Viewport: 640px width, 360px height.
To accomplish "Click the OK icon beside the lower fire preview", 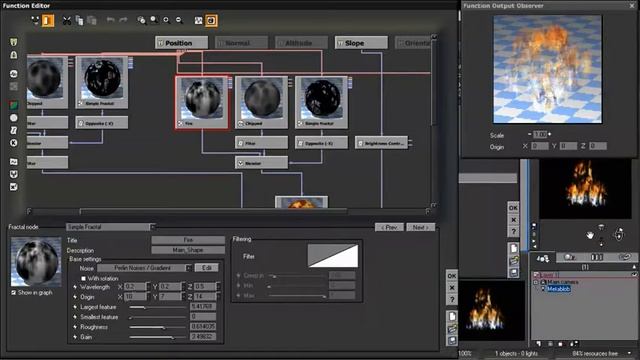I will pyautogui.click(x=452, y=276).
